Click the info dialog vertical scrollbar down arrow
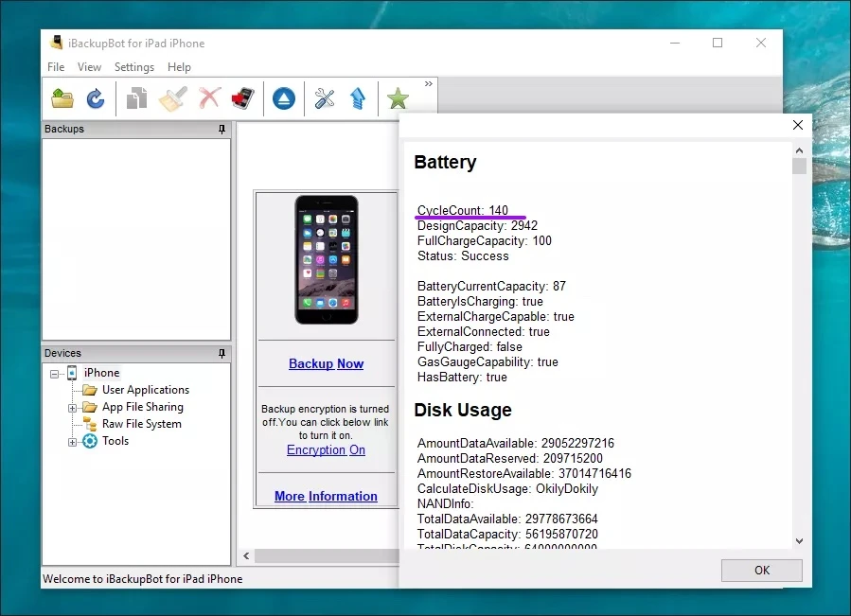 tap(799, 541)
